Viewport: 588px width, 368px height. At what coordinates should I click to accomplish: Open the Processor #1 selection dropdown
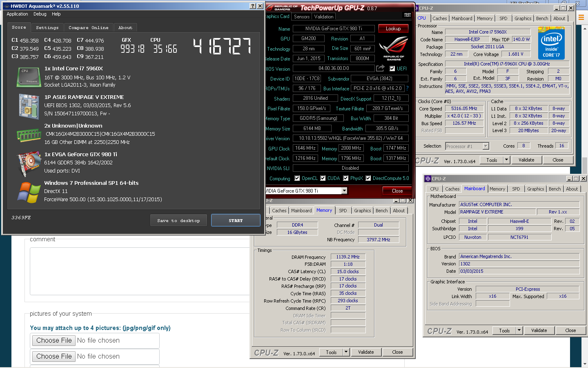tap(486, 146)
